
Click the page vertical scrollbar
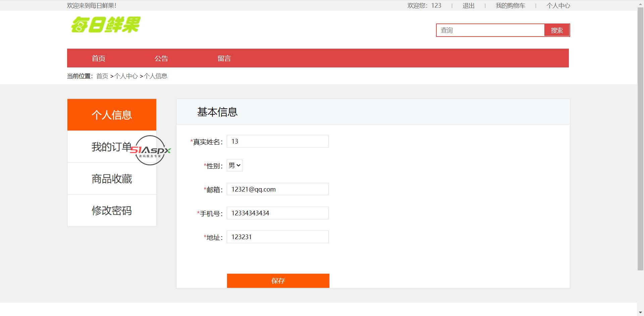(640, 138)
